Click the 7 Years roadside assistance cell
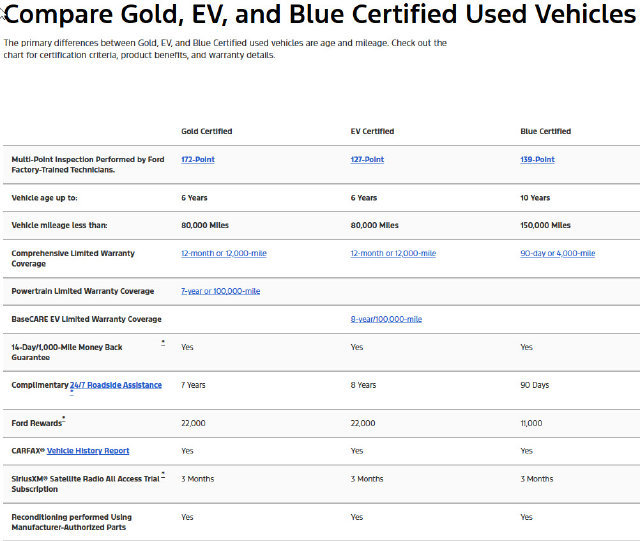The image size is (640, 541). coord(193,385)
